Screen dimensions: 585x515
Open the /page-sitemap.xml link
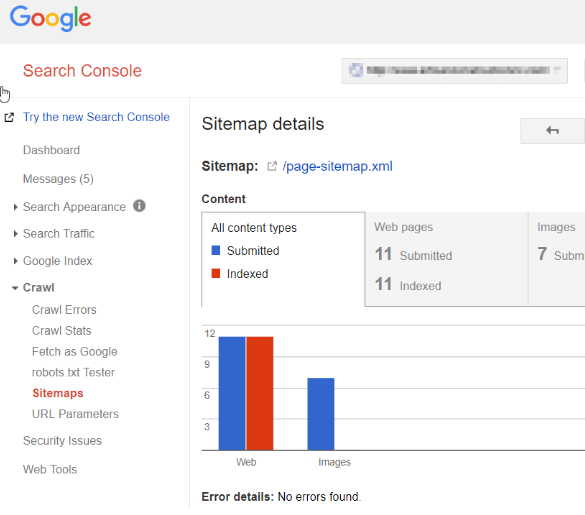coord(338,166)
